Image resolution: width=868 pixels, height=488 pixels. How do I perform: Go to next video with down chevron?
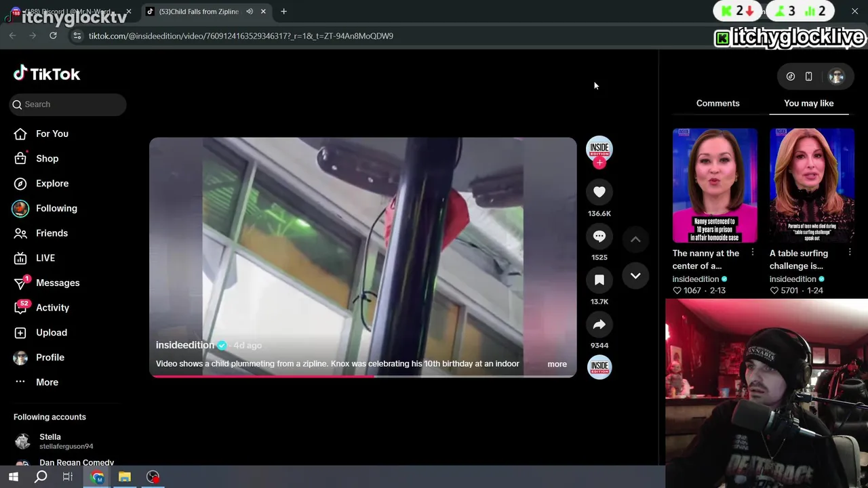coord(635,276)
